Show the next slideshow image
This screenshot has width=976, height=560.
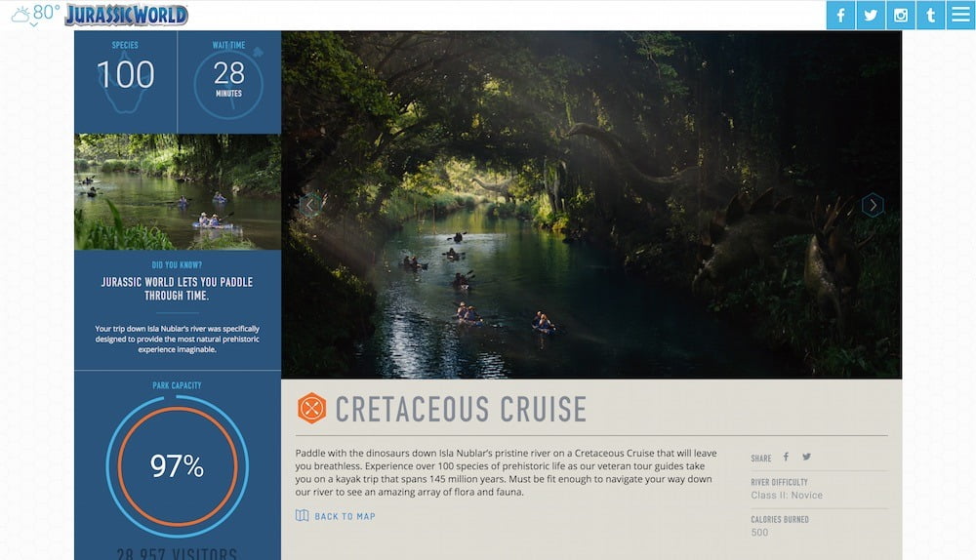[873, 205]
